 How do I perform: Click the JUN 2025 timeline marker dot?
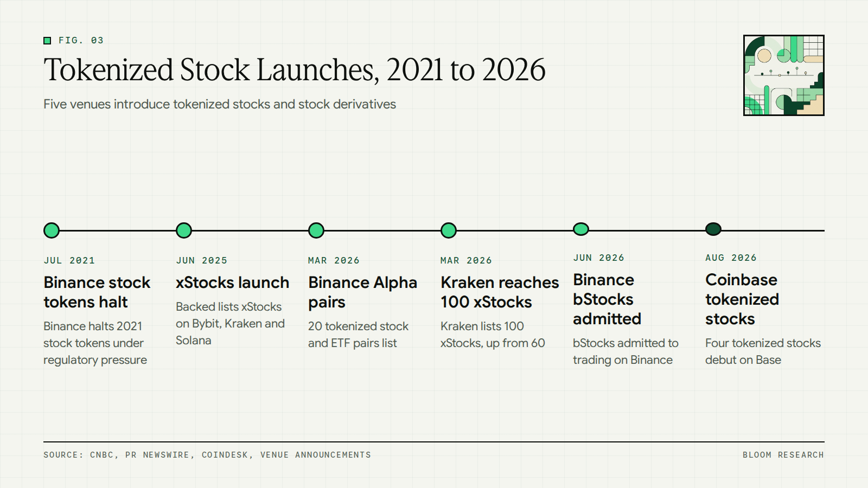coord(184,230)
